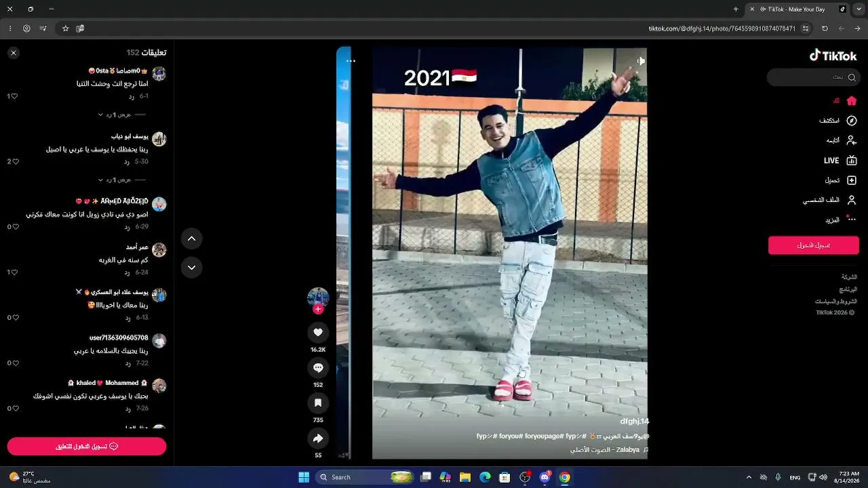This screenshot has width=868, height=488.
Task: Open Microsoft Store from the taskbar
Action: 505,477
